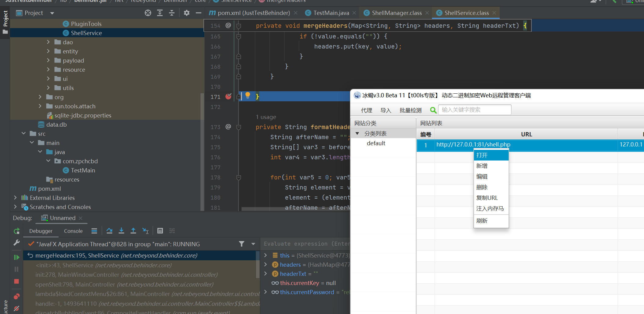644x314 pixels.
Task: Choose 编辑 from the context menu
Action: (x=491, y=176)
